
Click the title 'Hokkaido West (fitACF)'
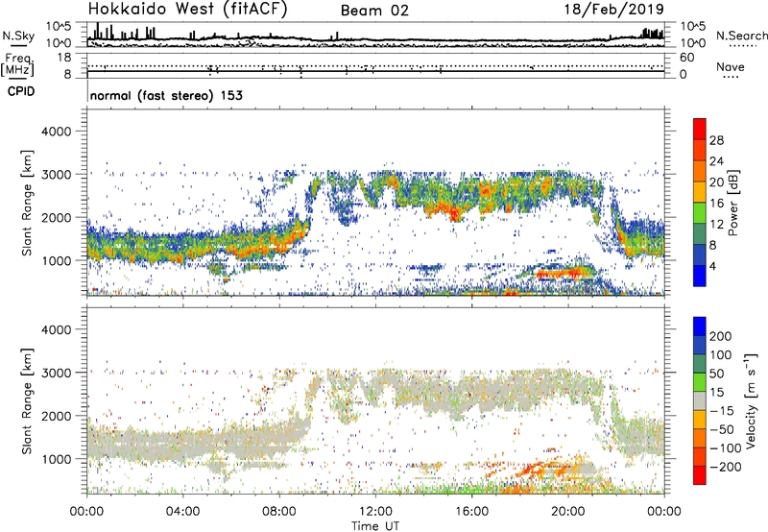point(187,9)
